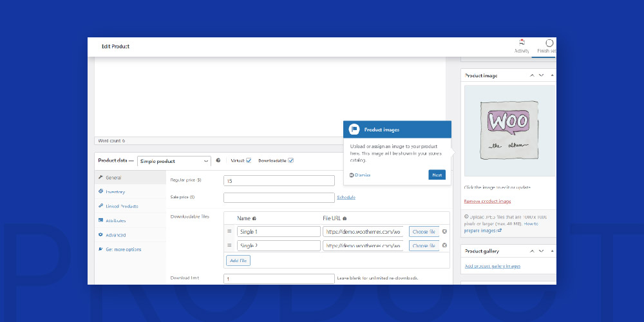Viewport: 644px width, 322px height.
Task: Click the Single 1 name field
Action: click(279, 232)
